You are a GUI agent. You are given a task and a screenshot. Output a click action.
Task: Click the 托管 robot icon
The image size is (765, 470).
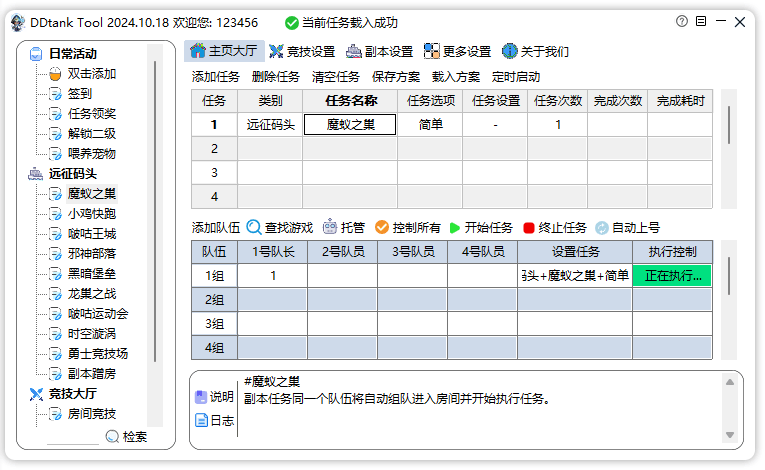pos(330,227)
